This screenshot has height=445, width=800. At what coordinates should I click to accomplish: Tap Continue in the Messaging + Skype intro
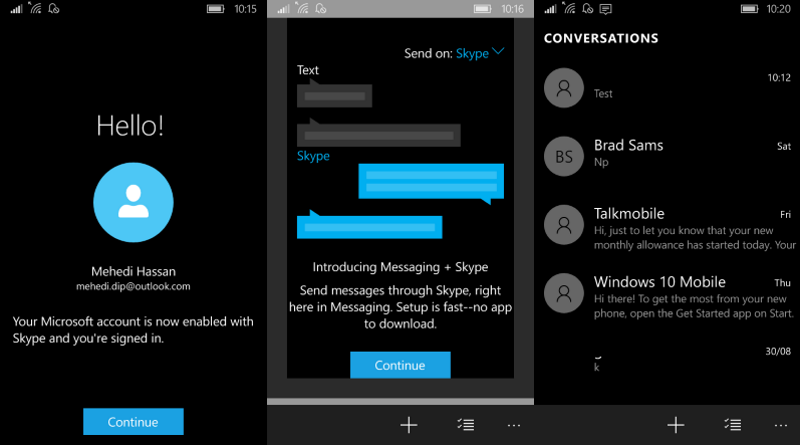[400, 365]
